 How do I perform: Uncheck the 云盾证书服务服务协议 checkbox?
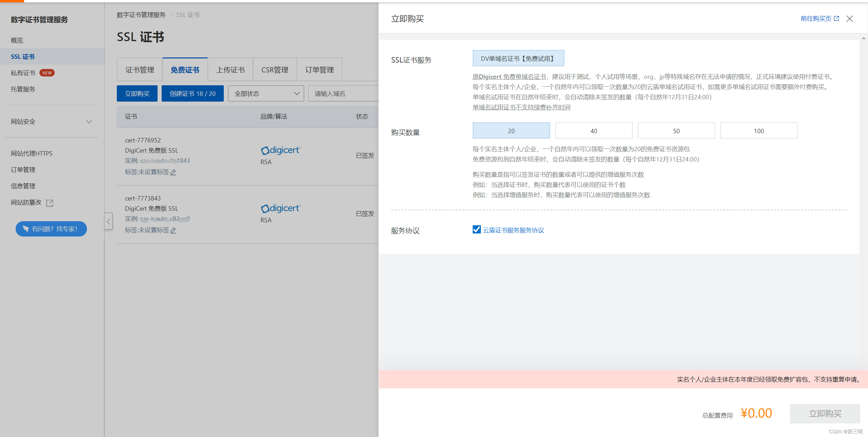pyautogui.click(x=476, y=230)
